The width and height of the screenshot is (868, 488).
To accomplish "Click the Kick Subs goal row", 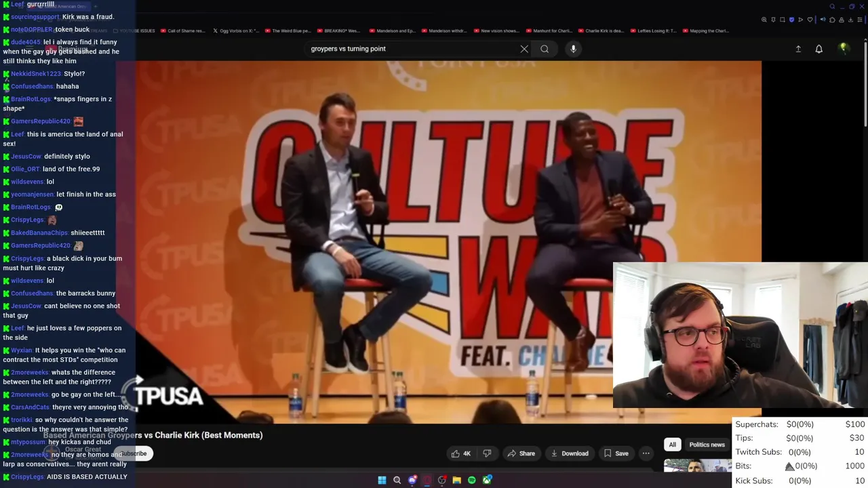I will [800, 481].
